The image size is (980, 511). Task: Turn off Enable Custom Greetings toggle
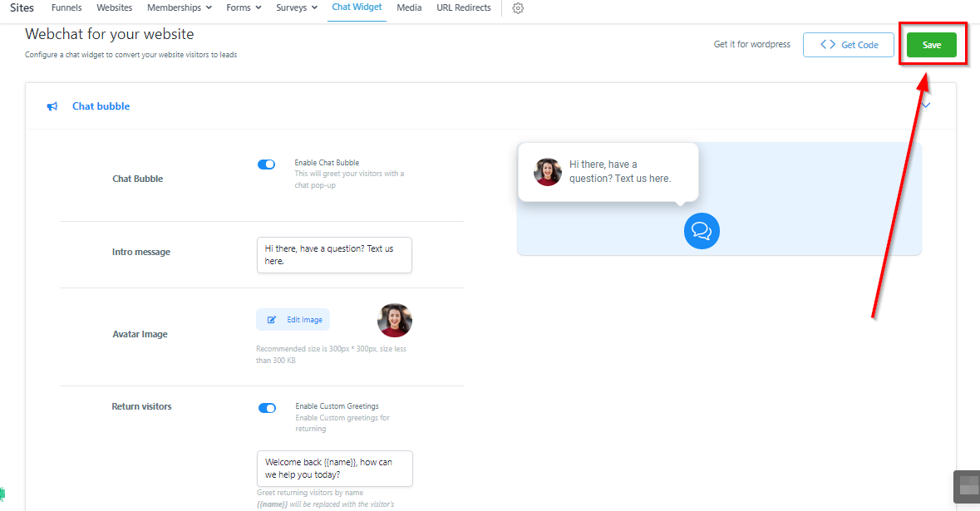(267, 408)
